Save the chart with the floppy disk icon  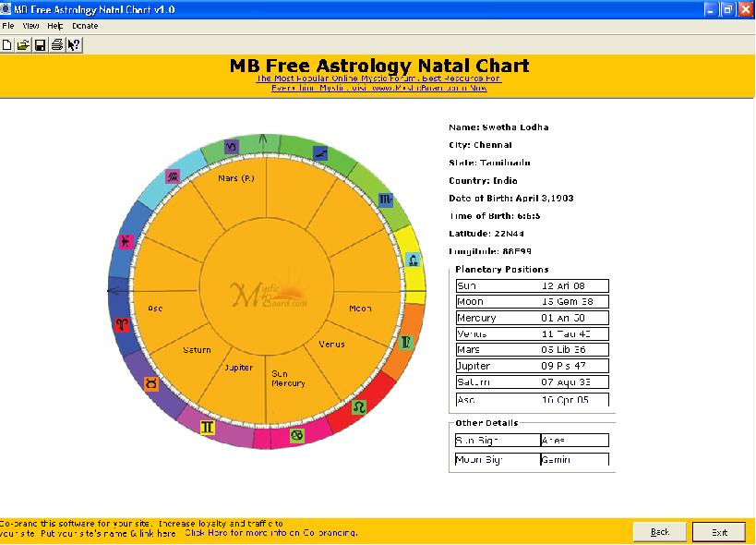pos(40,45)
